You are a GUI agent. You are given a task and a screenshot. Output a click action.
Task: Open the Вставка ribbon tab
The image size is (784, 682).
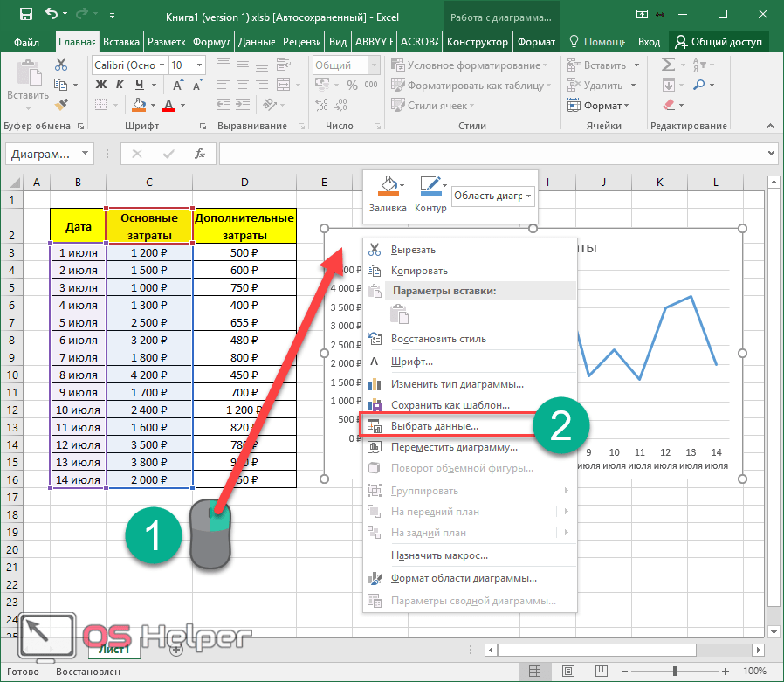click(121, 42)
